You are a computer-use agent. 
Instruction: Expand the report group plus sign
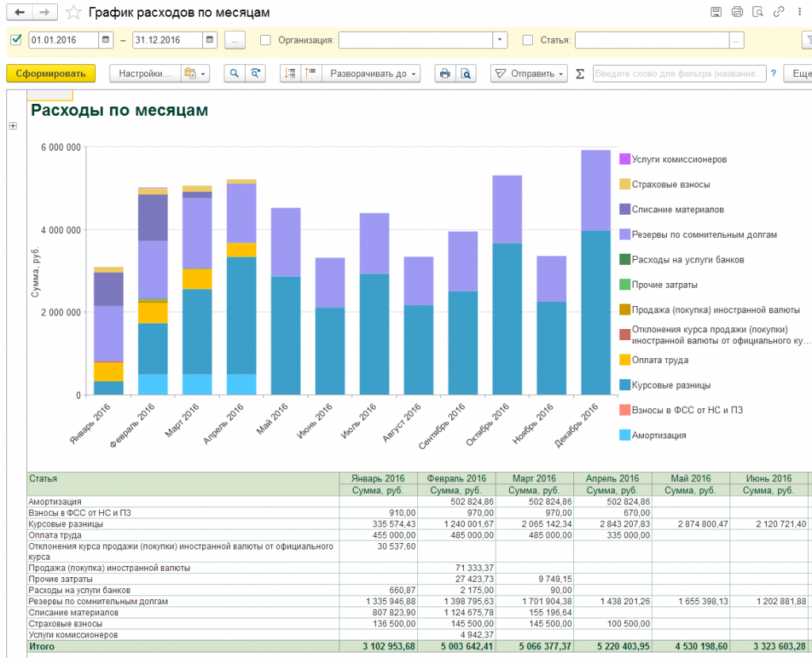tap(13, 126)
